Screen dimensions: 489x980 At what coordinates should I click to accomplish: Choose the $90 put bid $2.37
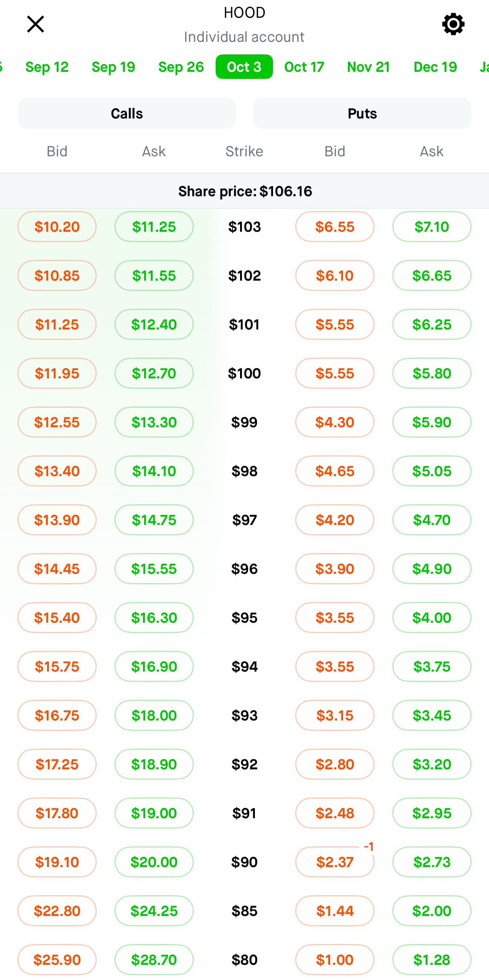[335, 862]
